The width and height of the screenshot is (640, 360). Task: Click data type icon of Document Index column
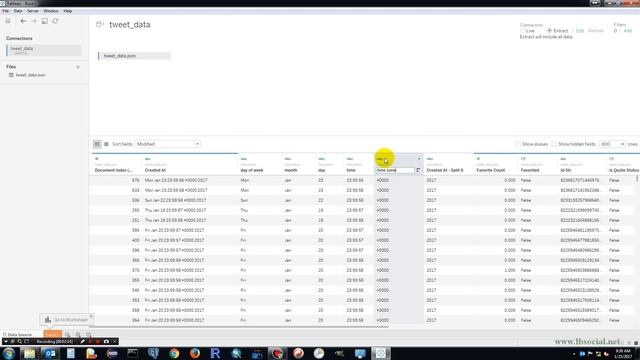(97, 159)
